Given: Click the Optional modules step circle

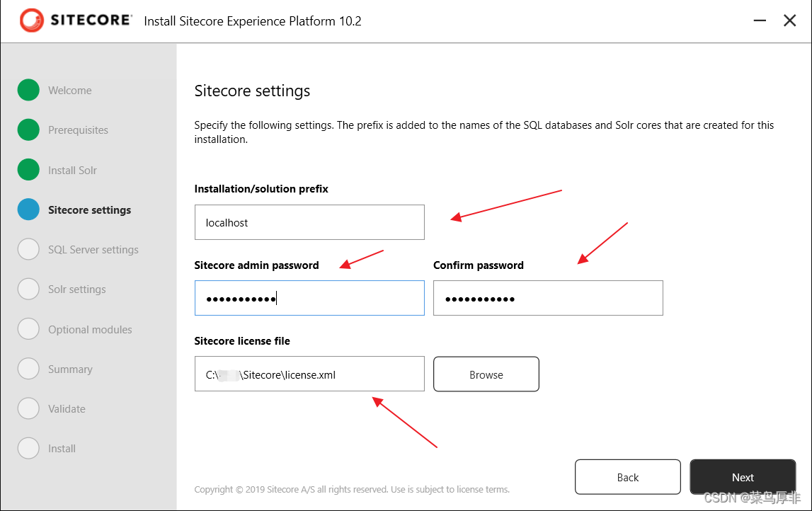Looking at the screenshot, I should point(28,329).
